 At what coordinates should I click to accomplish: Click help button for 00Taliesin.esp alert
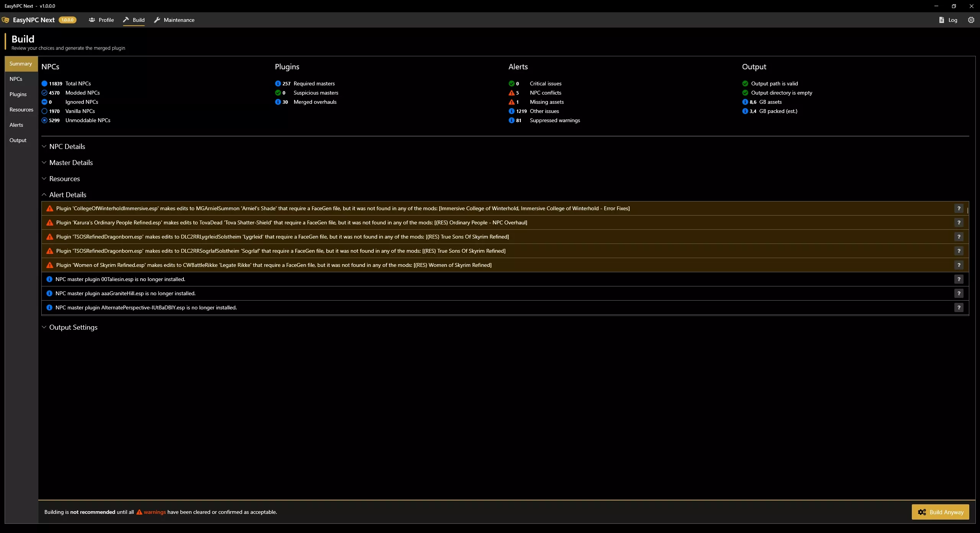click(959, 279)
